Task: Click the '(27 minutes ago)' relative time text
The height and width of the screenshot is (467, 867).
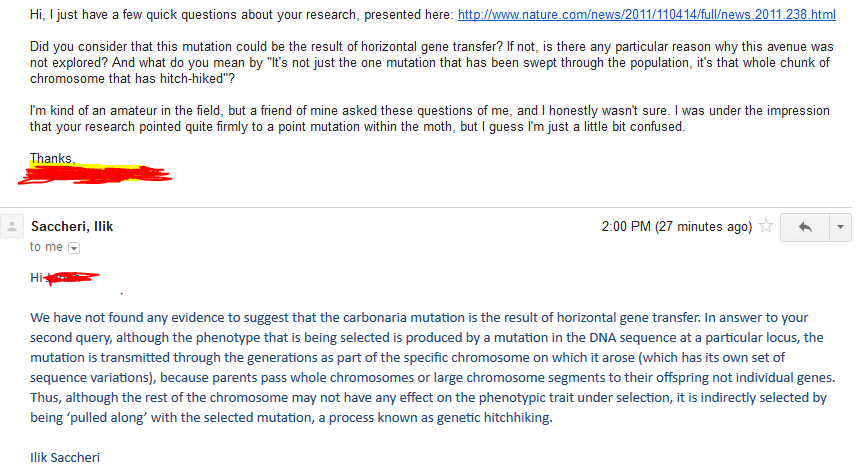Action: [703, 227]
